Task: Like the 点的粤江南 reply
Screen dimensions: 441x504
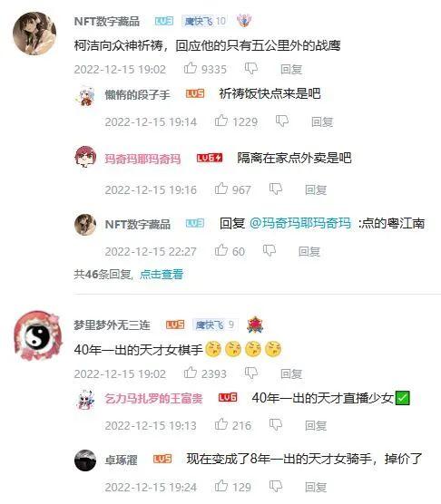Action: point(221,250)
